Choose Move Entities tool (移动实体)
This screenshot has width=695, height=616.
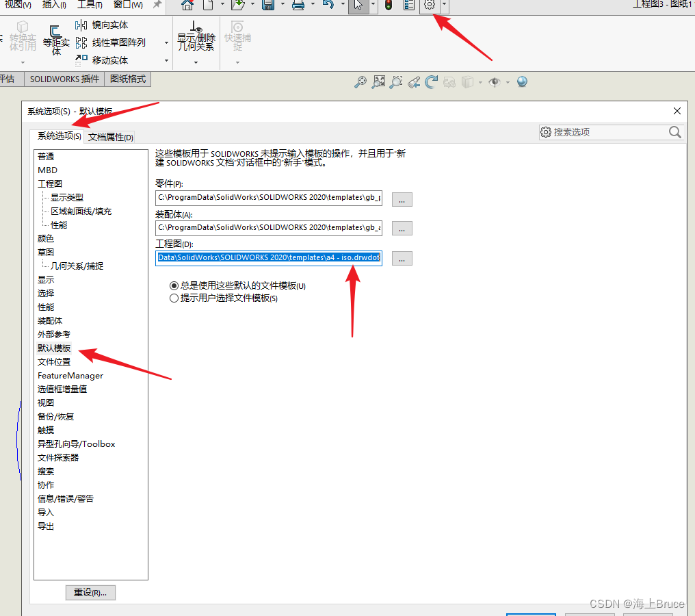[101, 60]
